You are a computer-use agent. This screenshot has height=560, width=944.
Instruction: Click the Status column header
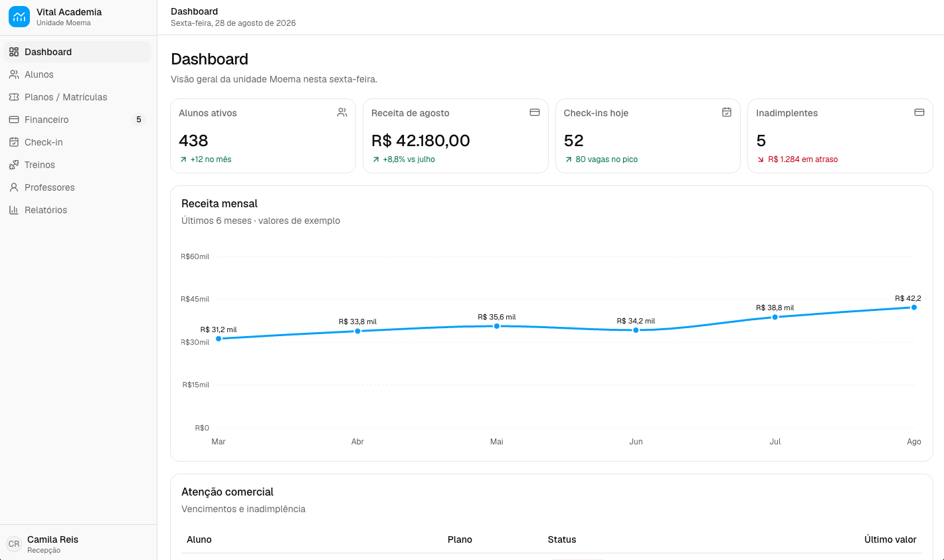click(562, 539)
